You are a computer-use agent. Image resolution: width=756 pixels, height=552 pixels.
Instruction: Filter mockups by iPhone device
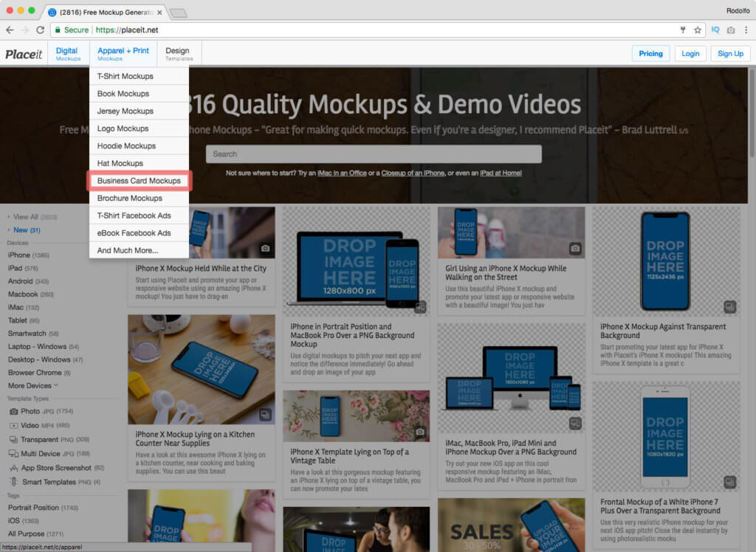tap(29, 255)
